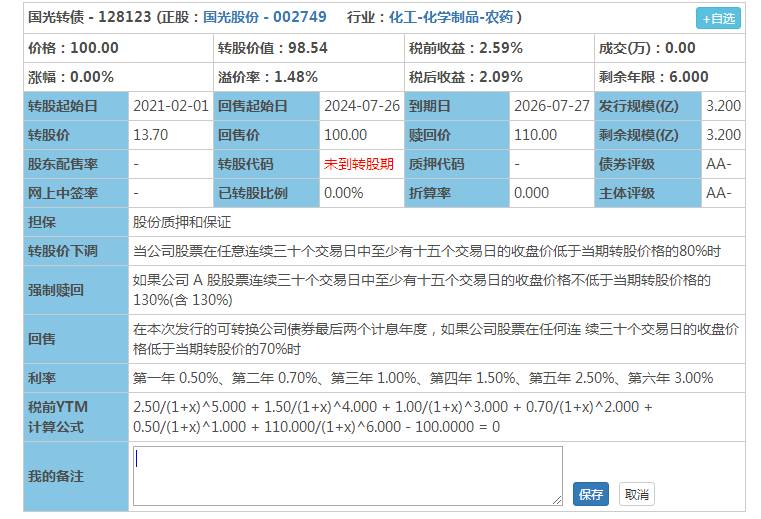
Task: Click the 发行规模(亿) header cell
Action: click(x=648, y=106)
